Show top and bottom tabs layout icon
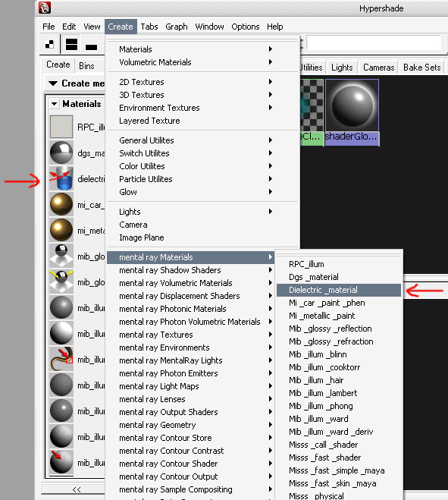 71,44
